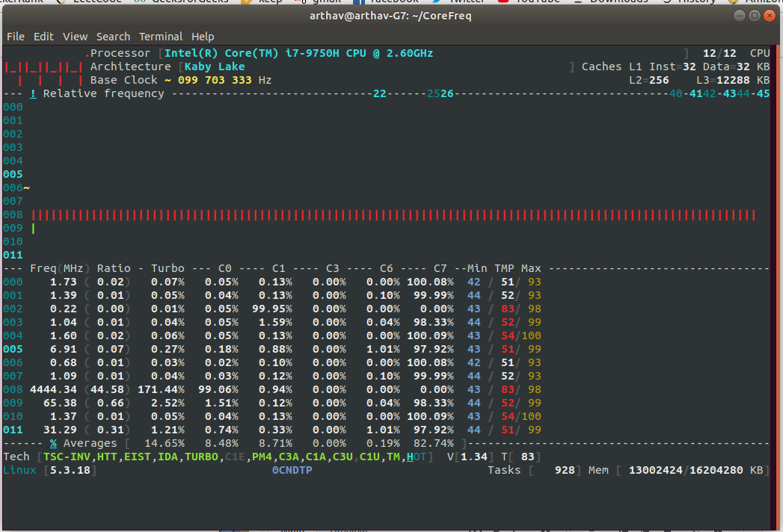
Task: Click the 4444.34 frequency value
Action: pos(53,389)
